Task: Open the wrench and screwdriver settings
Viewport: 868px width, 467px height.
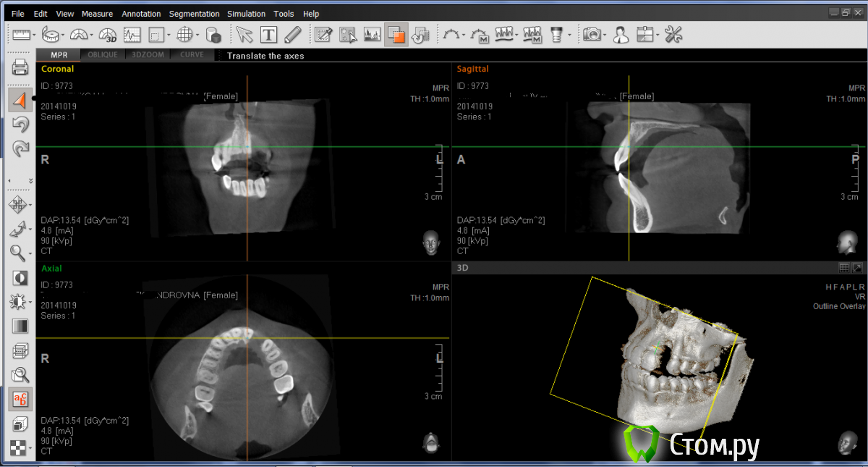Action: point(673,34)
